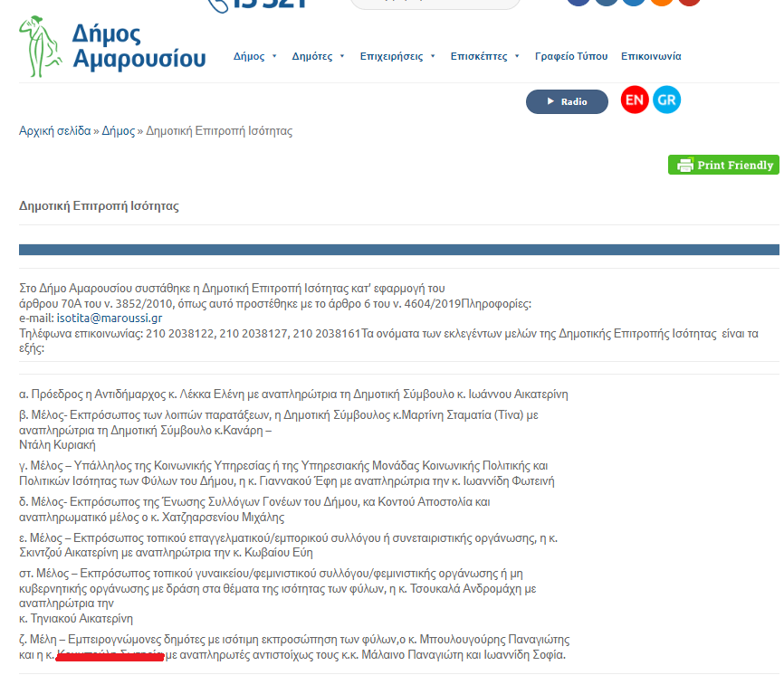Screen dimensions: 784x675
Task: Switch the site language to English (EN)
Action: pos(635,100)
